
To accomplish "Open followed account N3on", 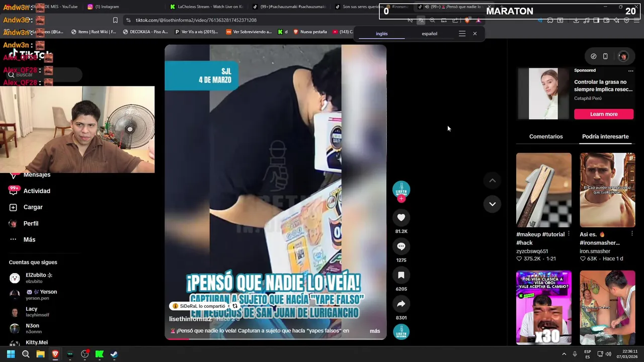I will pyautogui.click(x=33, y=328).
